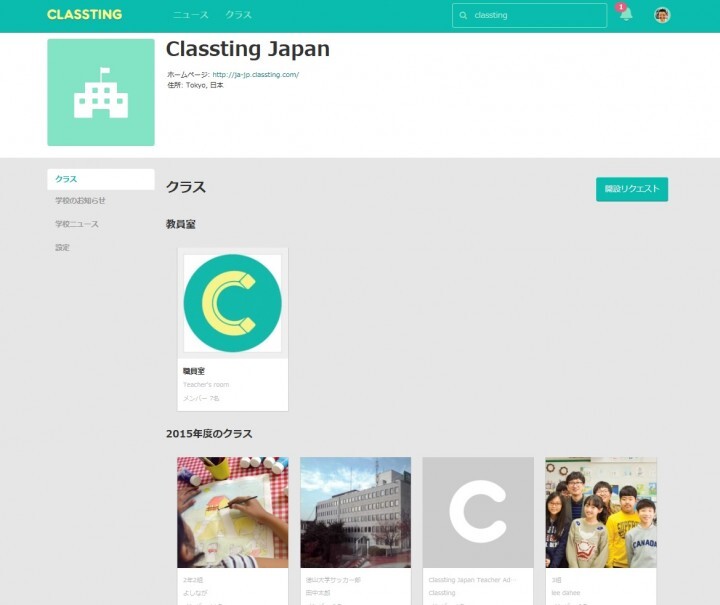The height and width of the screenshot is (605, 720).
Task: Open the クラス menu in top bar
Action: coord(238,15)
